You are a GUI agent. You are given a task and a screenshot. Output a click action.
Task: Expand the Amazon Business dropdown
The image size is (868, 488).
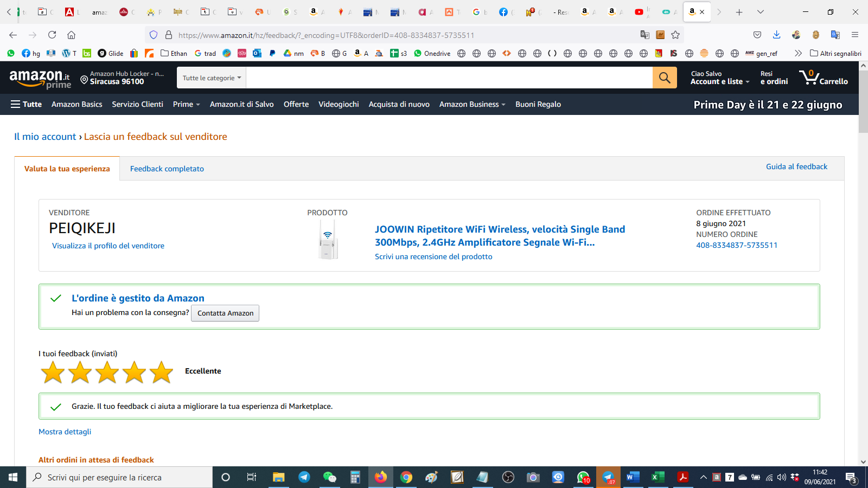(472, 104)
